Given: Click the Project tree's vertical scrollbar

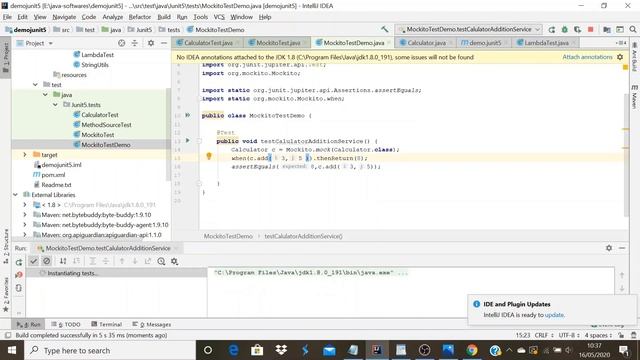Looking at the screenshot, I should pos(168,135).
